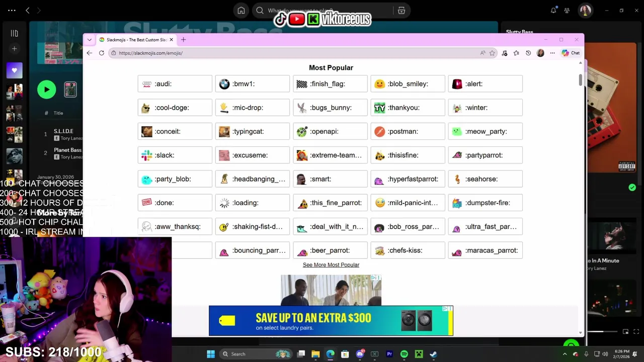Viewport: 644px width, 362px height.
Task: Open File Explorer from taskbar
Action: 315,354
